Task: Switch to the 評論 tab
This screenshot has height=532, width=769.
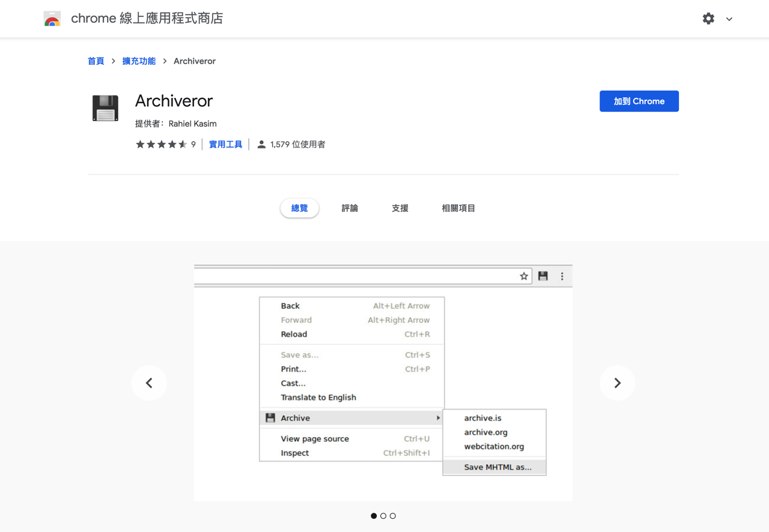Action: click(350, 208)
